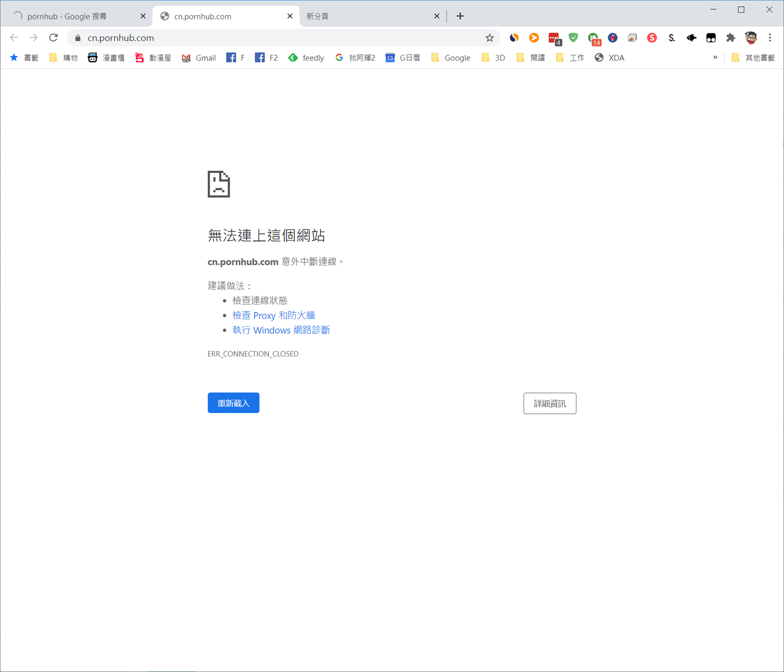Image resolution: width=784 pixels, height=672 pixels.
Task: Open the 購物 bookmark folder
Action: coord(64,58)
